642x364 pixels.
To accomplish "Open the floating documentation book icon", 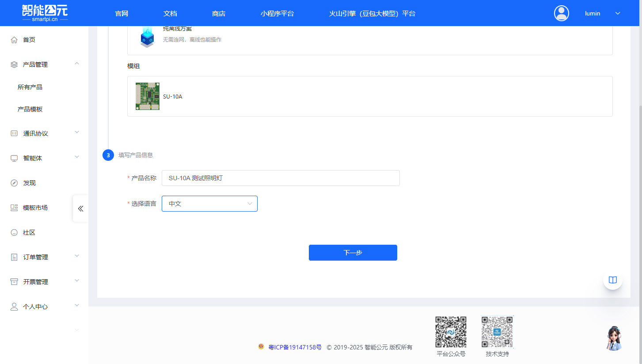I will point(612,280).
